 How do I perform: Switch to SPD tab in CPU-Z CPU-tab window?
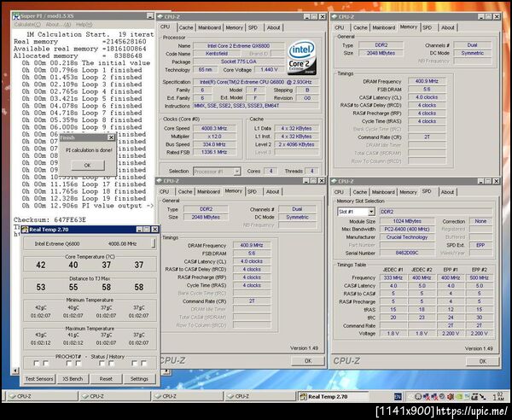pos(253,28)
